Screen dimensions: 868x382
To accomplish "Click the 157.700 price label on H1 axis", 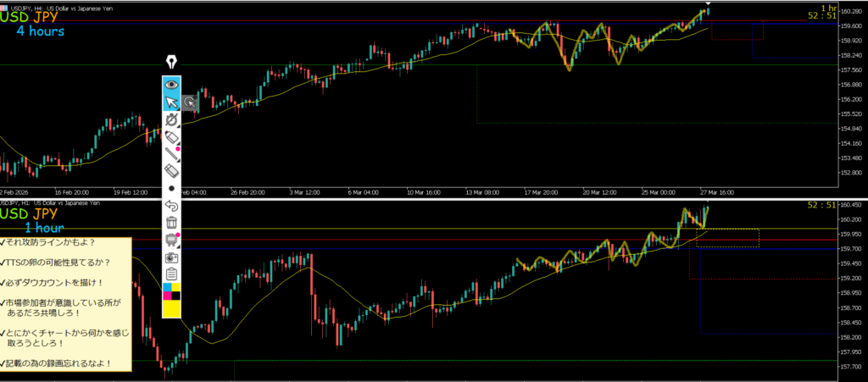I will 853,366.
